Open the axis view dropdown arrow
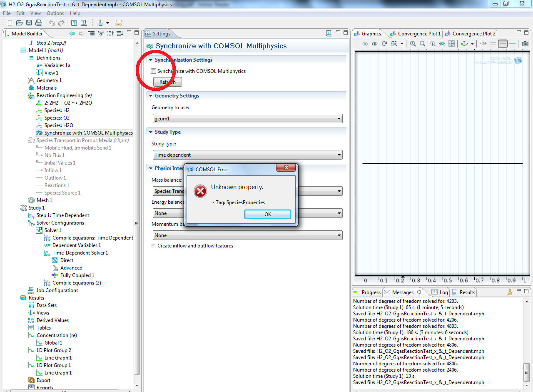The image size is (533, 392). coord(472,44)
